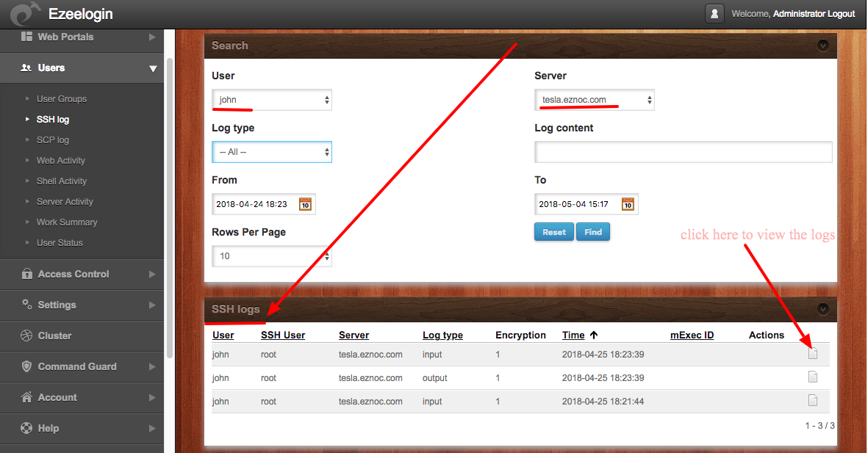Viewport: 868px width, 453px height.
Task: Click the Settings gears icon
Action: [26, 304]
